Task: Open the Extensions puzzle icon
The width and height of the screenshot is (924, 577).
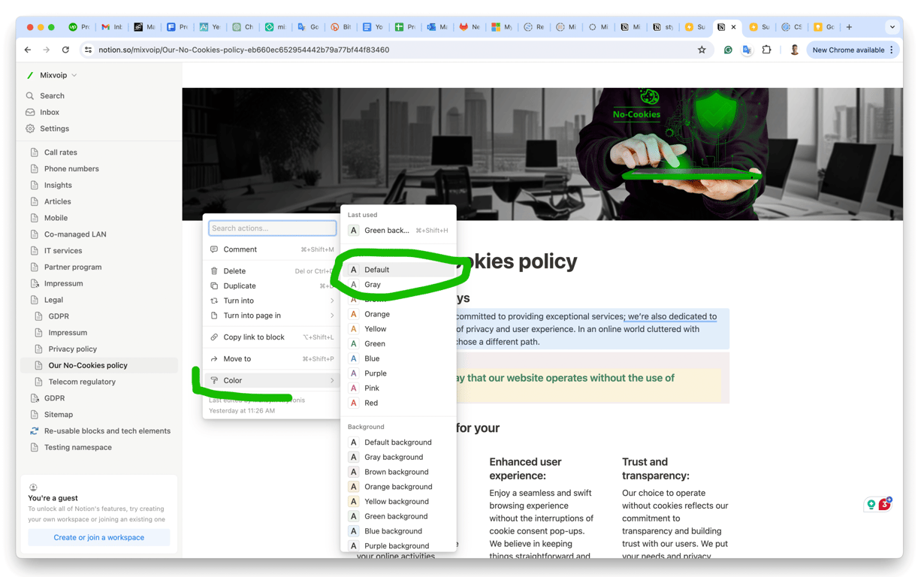Action: [766, 50]
